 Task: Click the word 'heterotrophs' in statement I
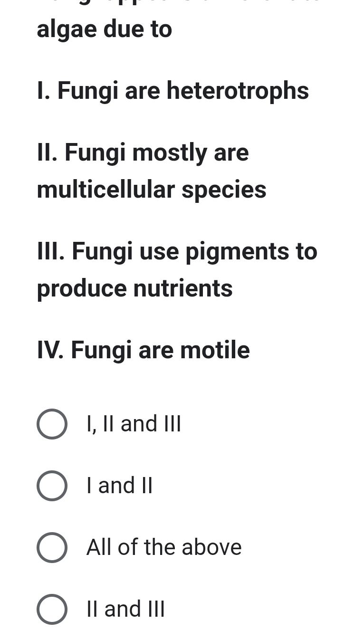[237, 91]
